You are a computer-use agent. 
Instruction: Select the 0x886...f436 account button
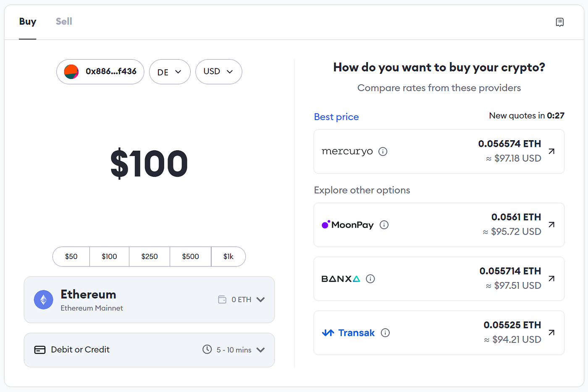(100, 72)
